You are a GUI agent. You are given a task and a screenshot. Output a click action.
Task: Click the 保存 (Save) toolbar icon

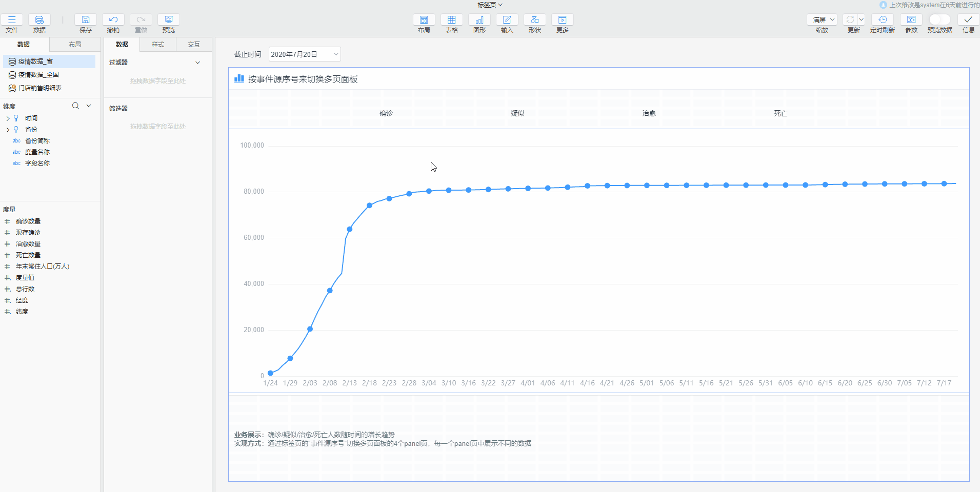pyautogui.click(x=86, y=20)
